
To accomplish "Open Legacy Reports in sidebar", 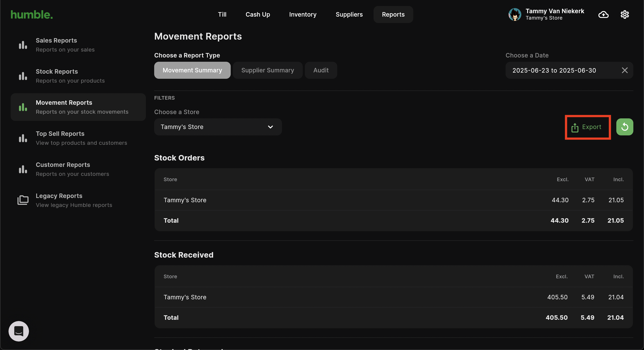I will pos(78,200).
